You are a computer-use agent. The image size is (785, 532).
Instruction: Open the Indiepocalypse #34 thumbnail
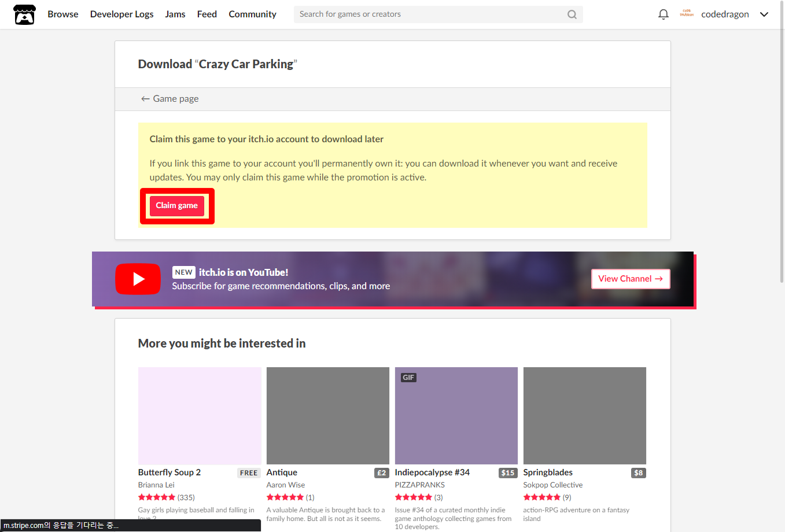tap(456, 416)
